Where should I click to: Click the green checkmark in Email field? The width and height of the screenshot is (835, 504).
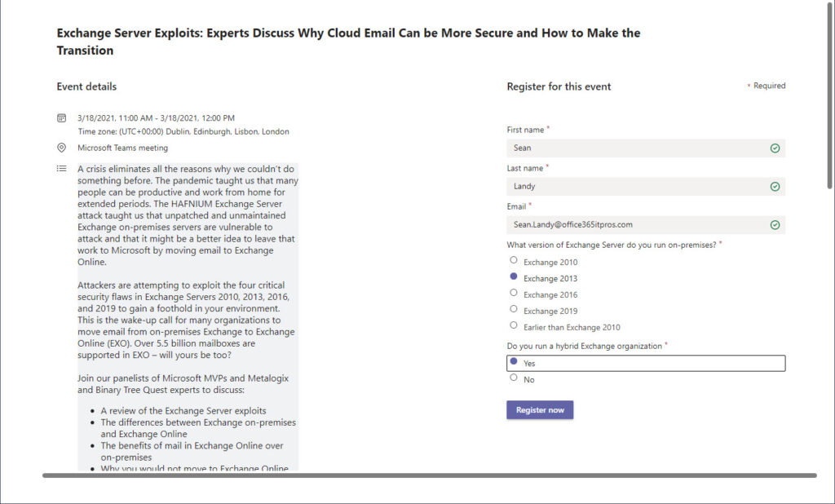tap(775, 225)
